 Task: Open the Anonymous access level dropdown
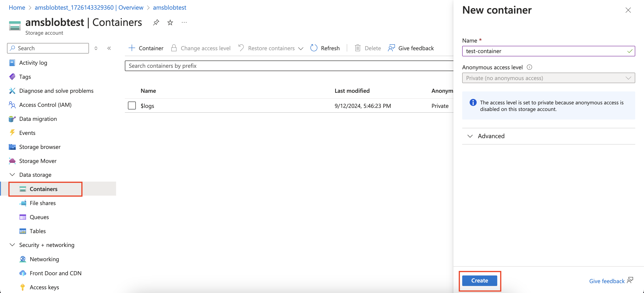(x=548, y=78)
